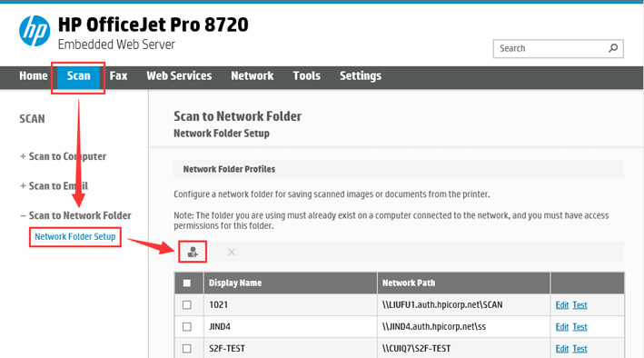Click Test for the JIND4 profile
Viewport: 644px width, 358px height.
[580, 327]
